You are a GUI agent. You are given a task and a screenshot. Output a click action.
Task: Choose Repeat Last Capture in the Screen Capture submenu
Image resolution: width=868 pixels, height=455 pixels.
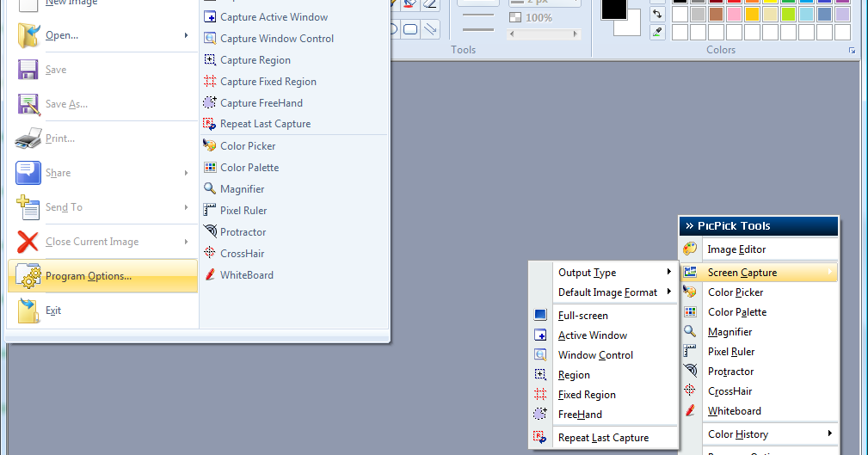[x=603, y=437]
